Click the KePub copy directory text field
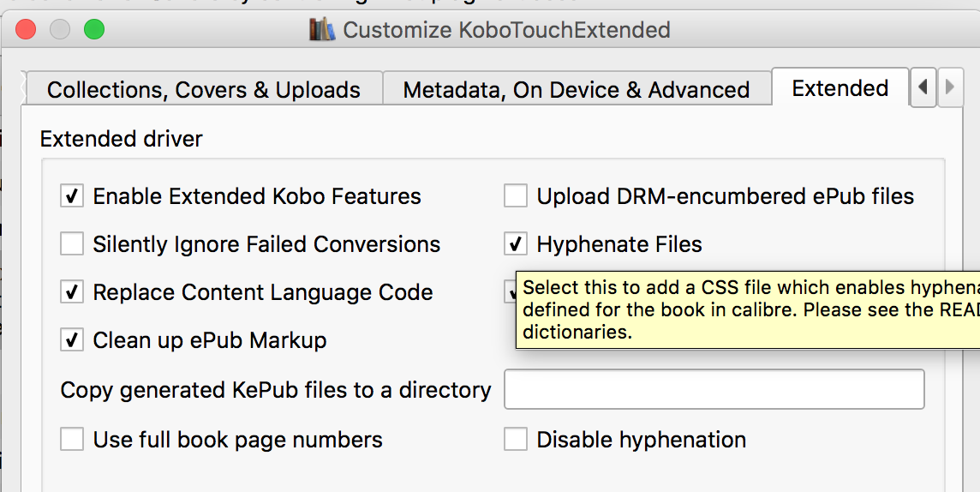Viewport: 980px width, 492px height. [x=714, y=389]
